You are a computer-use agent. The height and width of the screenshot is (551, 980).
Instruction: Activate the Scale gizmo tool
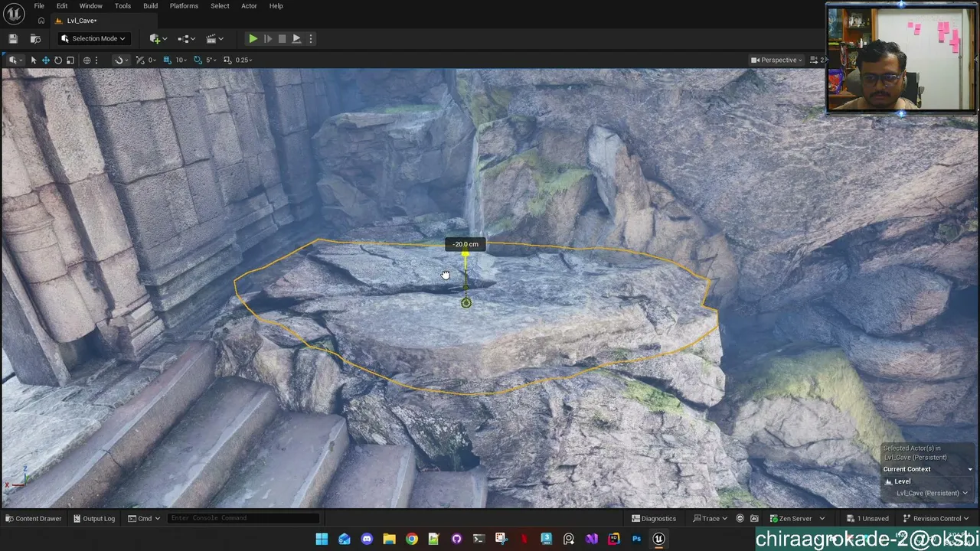pos(70,60)
